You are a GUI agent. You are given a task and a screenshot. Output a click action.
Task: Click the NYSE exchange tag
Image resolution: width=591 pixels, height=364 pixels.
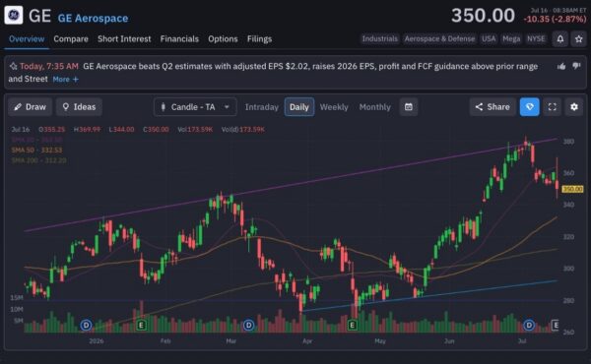[x=536, y=38]
